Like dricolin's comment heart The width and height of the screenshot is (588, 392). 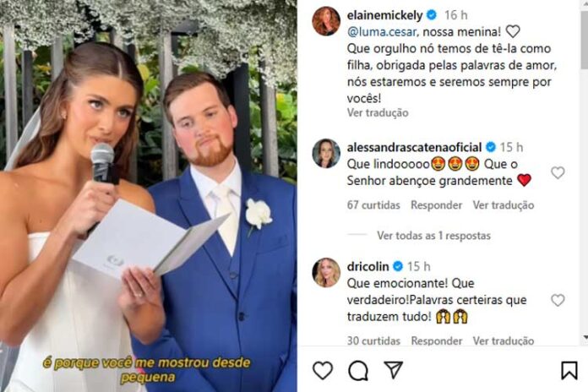point(558,300)
